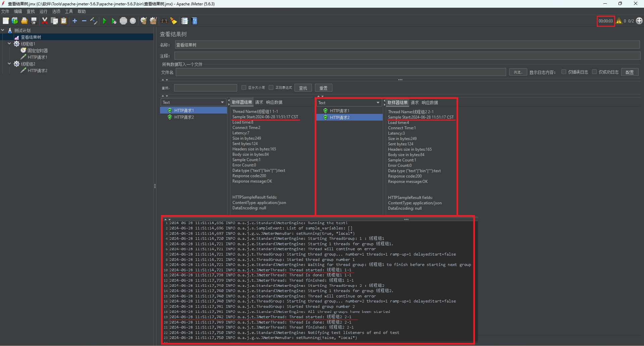644x346 pixels.
Task: Save the test plan with disk icon
Action: [34, 21]
